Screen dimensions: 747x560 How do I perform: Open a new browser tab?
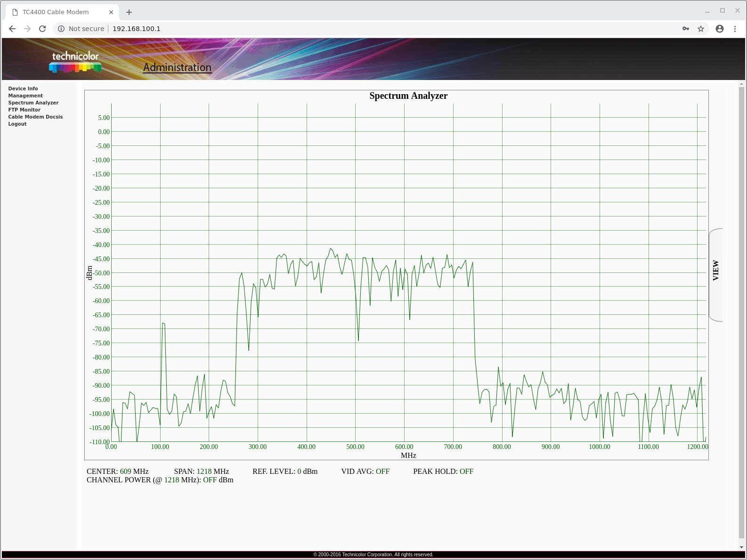[129, 12]
